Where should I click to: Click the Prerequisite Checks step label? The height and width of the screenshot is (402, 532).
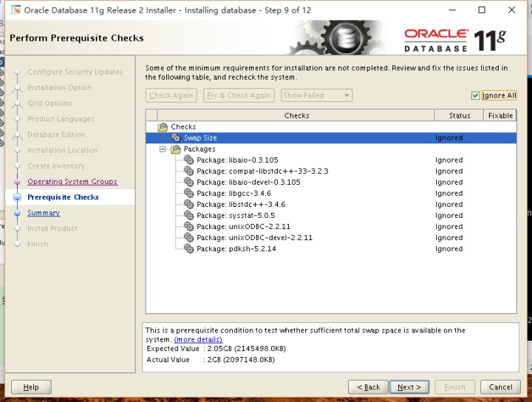(63, 197)
